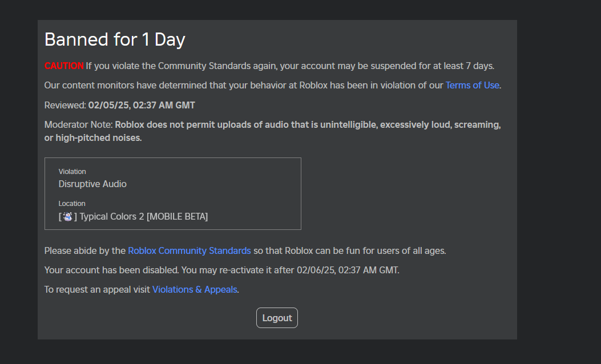Click the Reviewed date 02/05/25, 02:37 AM GMT
601x364 pixels.
click(142, 105)
